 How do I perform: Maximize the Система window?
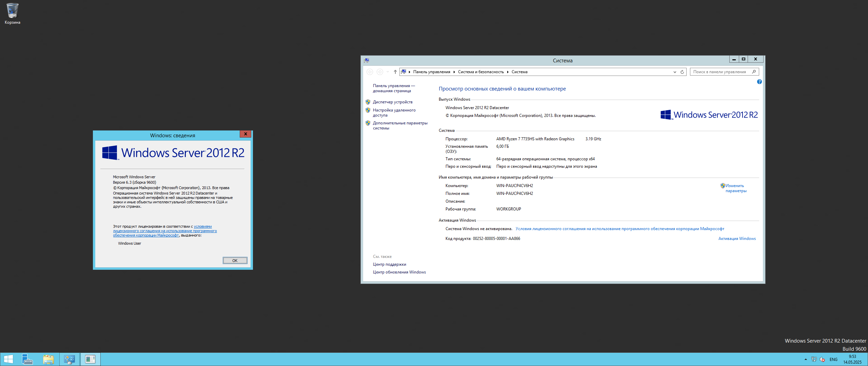tap(743, 59)
